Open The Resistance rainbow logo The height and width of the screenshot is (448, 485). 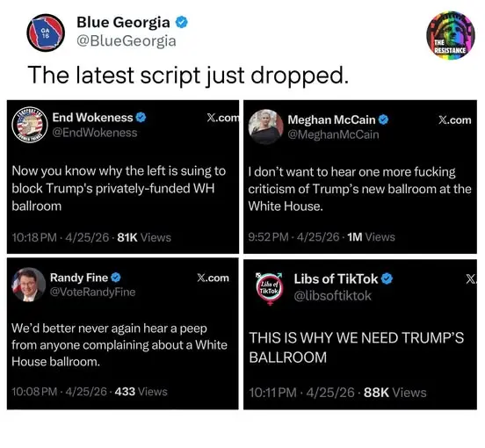click(451, 35)
